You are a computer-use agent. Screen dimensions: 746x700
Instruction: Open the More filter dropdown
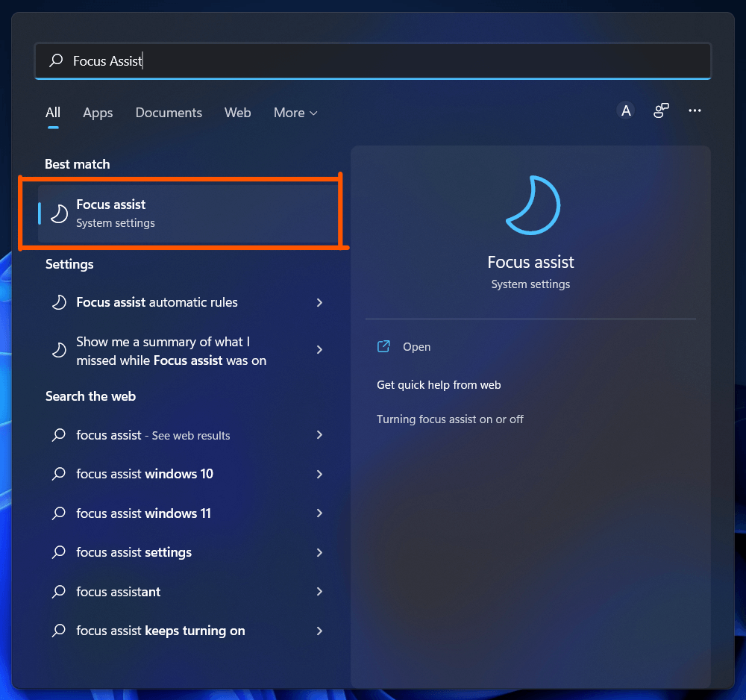(295, 113)
